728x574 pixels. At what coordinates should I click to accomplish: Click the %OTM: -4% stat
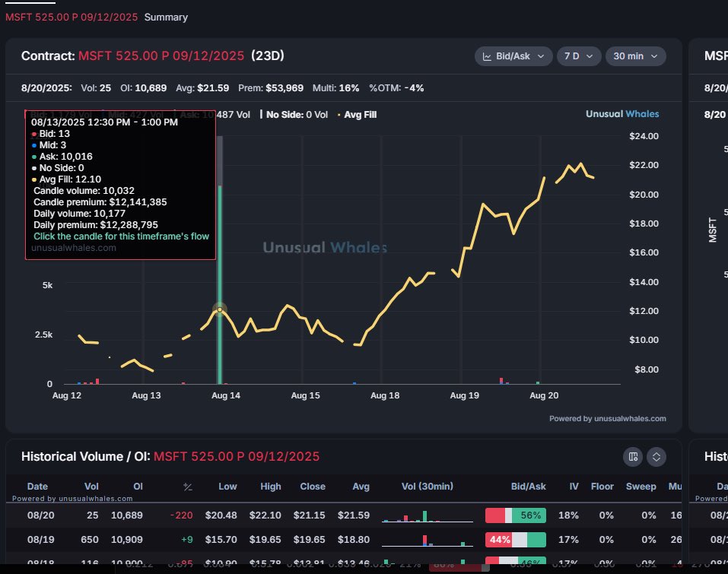(x=396, y=88)
